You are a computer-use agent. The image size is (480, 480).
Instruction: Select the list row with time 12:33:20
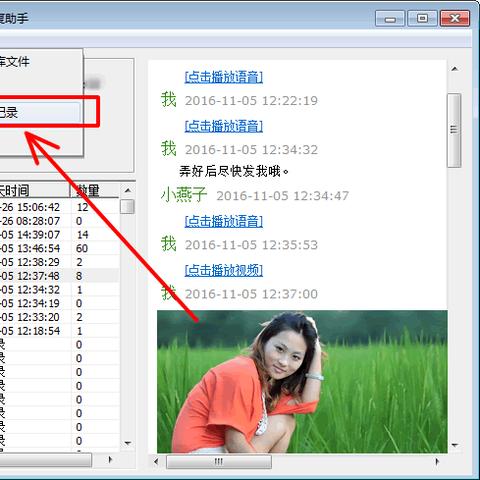tap(60, 317)
